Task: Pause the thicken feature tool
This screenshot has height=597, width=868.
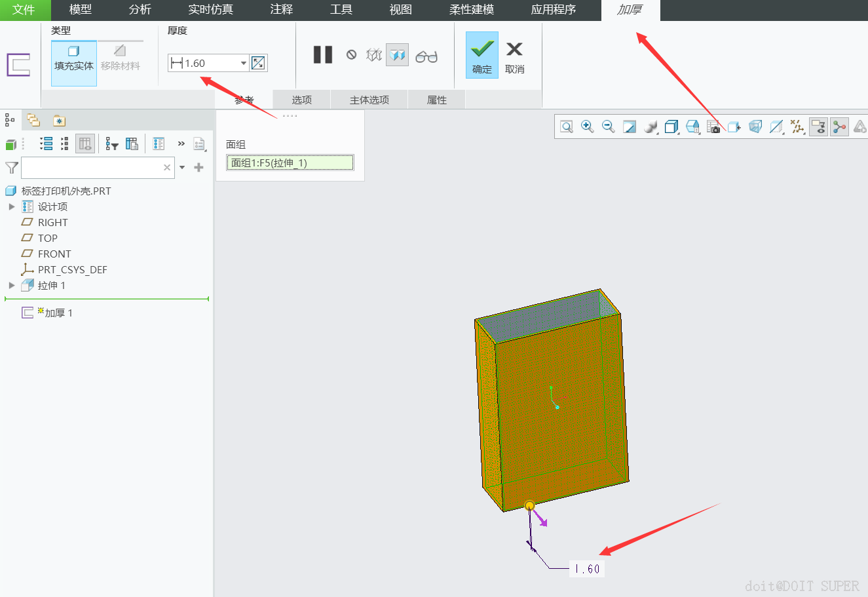Action: pyautogui.click(x=322, y=55)
